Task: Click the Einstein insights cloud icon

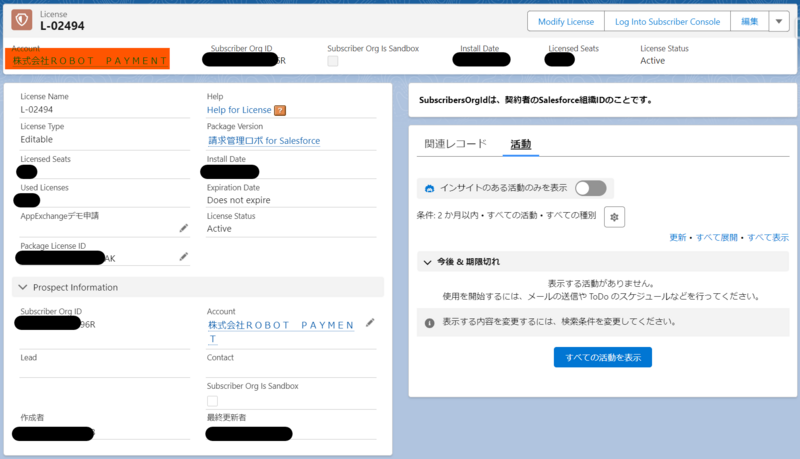Action: tap(430, 188)
